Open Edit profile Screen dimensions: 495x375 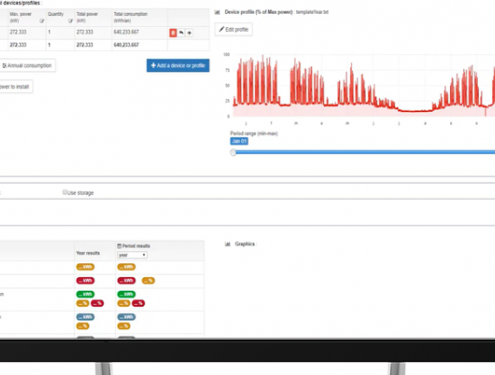(x=233, y=29)
